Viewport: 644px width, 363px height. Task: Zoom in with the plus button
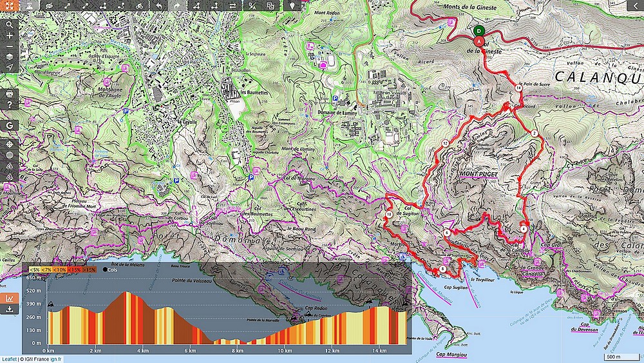(10, 35)
